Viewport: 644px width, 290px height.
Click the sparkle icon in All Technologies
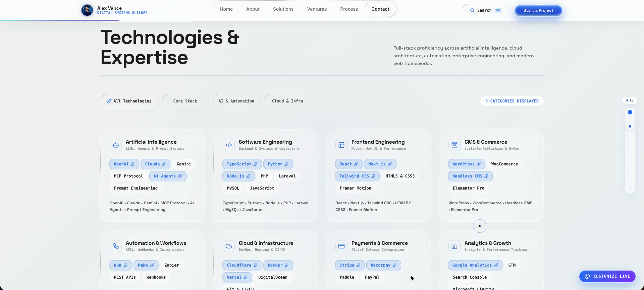click(109, 101)
